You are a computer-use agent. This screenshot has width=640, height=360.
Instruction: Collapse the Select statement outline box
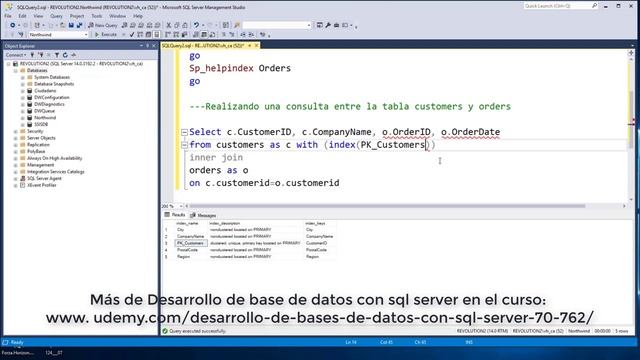184,132
